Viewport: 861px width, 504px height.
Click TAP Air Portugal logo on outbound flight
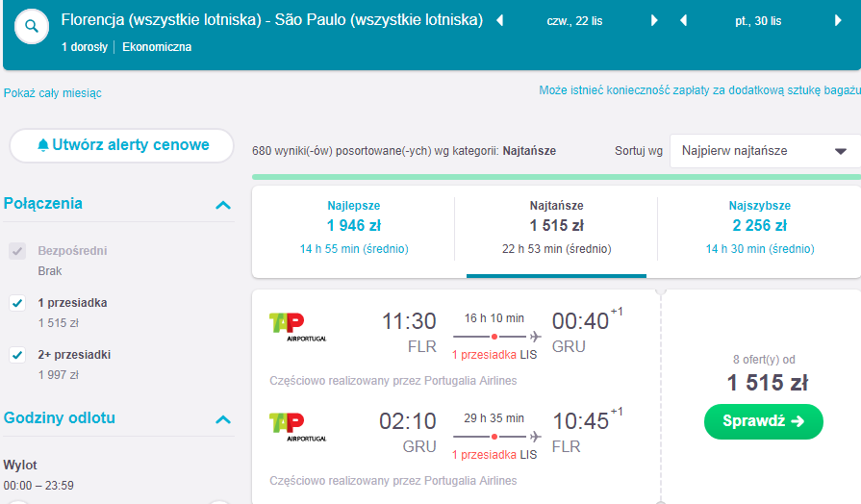pos(297,327)
